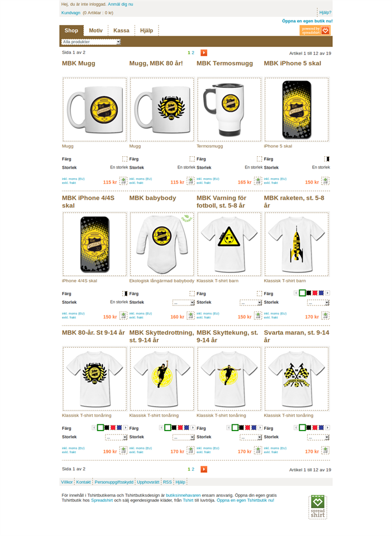Click next color arrow for MBK raketen
Viewport: 392px width, 536px height.
[x=327, y=293]
